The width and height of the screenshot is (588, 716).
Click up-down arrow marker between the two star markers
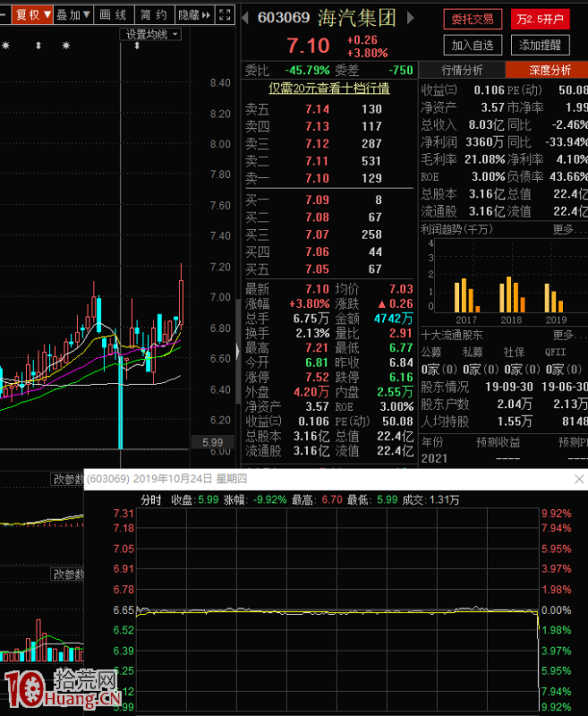(x=38, y=46)
